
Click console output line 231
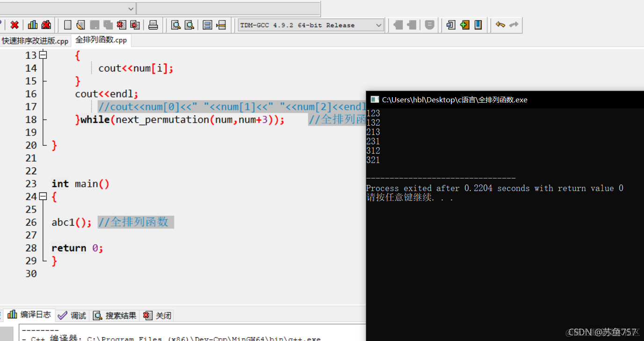pos(373,141)
